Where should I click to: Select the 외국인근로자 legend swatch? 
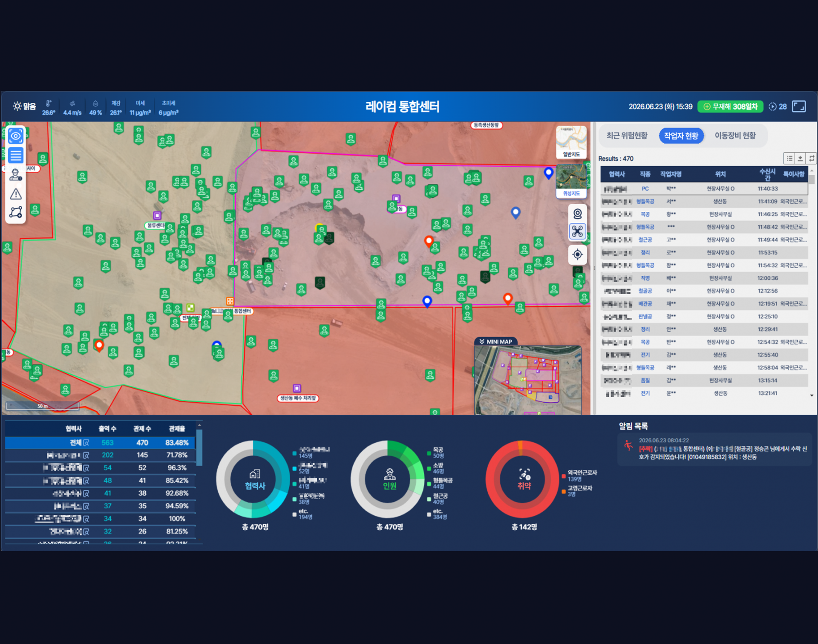point(564,476)
